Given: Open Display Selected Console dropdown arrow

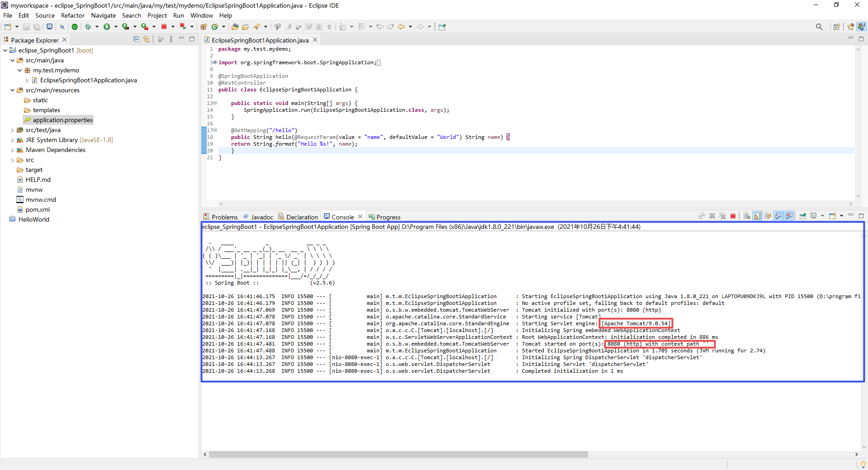Looking at the screenshot, I should 822,216.
